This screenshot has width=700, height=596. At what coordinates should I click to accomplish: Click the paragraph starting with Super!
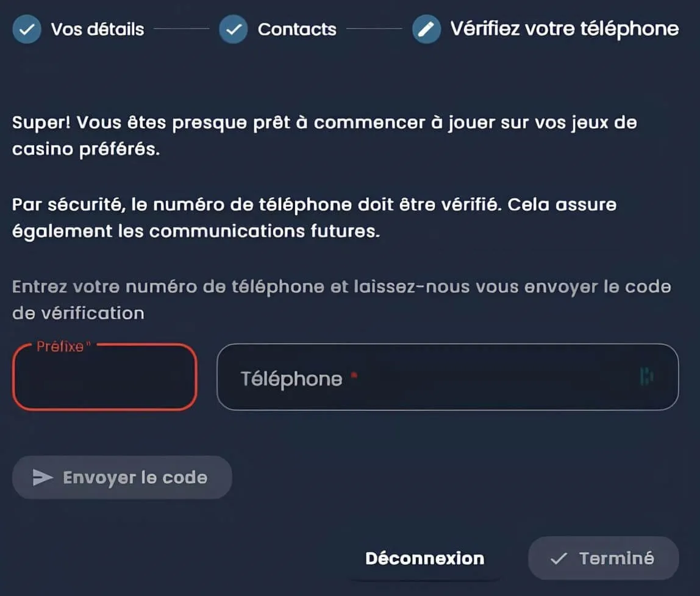[324, 135]
